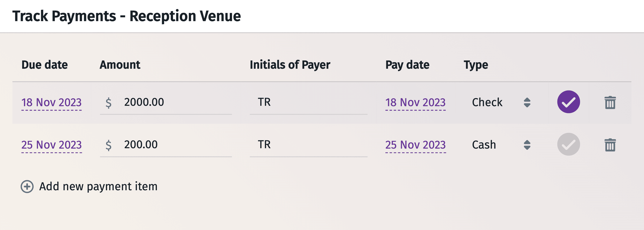This screenshot has height=230, width=644.
Task: Edit the 18 Nov 2023 due date
Action: (52, 103)
